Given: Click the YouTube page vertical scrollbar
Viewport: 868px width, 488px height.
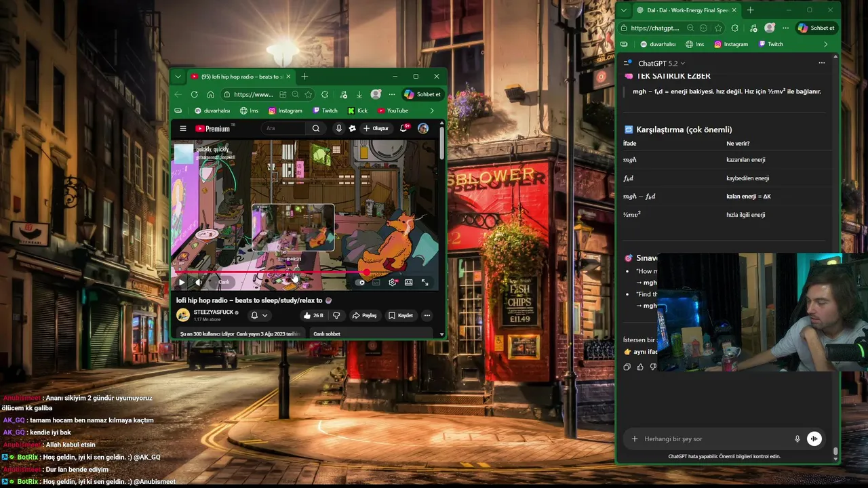Looking at the screenshot, I should tap(442, 142).
